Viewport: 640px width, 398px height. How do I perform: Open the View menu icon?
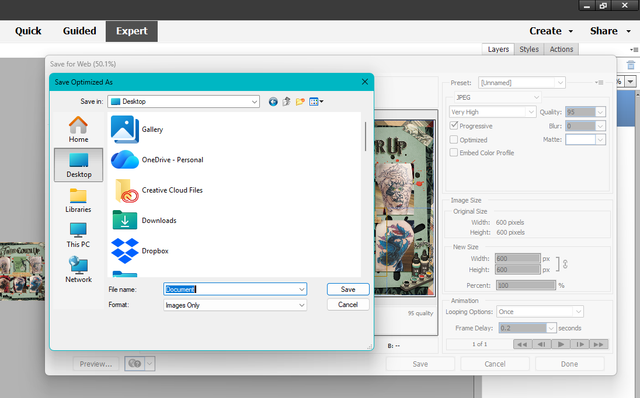point(316,102)
